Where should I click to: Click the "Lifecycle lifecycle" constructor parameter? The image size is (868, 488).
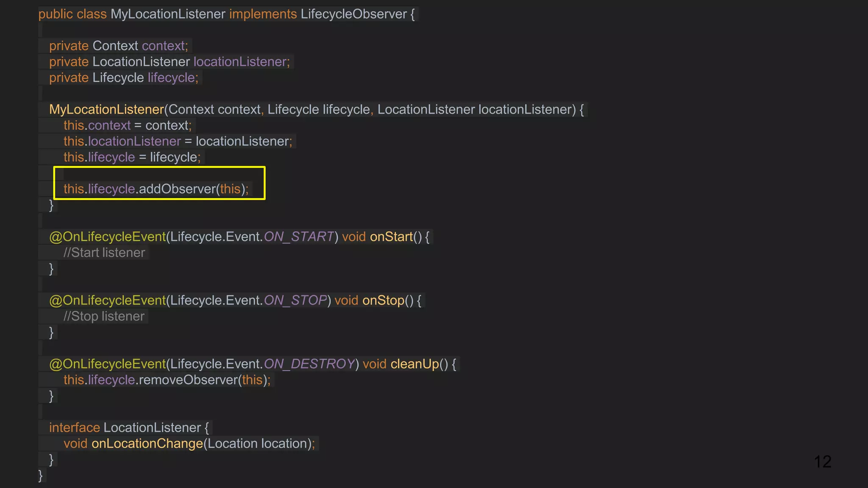(319, 109)
